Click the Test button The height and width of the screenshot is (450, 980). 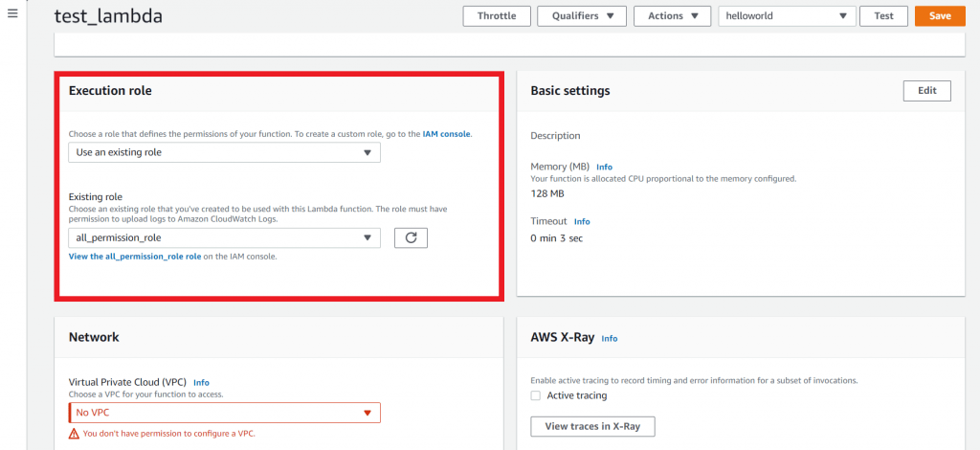click(883, 16)
